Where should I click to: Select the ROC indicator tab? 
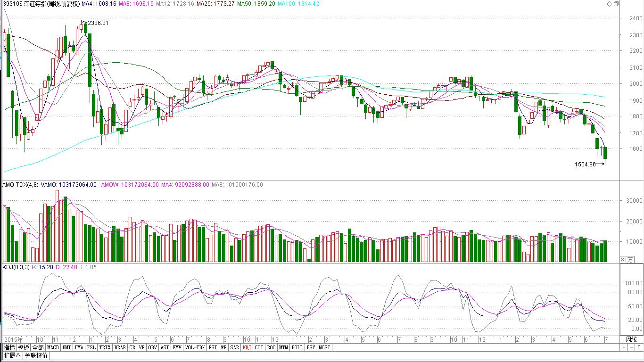click(x=271, y=347)
